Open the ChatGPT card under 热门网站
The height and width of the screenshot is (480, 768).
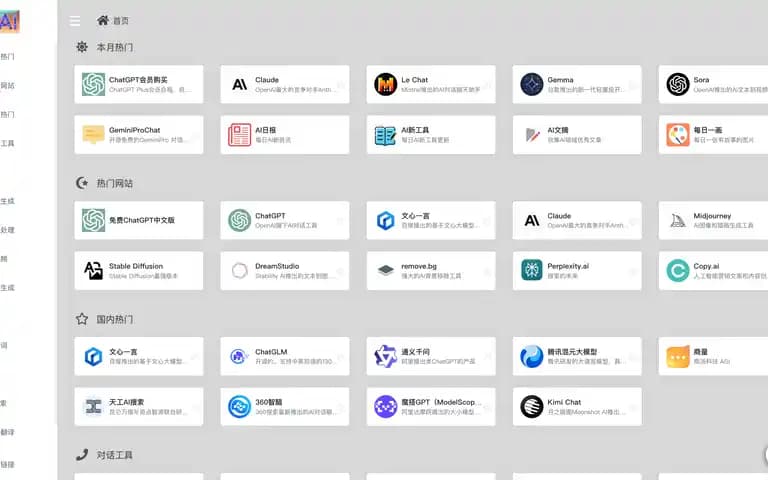[x=285, y=220]
